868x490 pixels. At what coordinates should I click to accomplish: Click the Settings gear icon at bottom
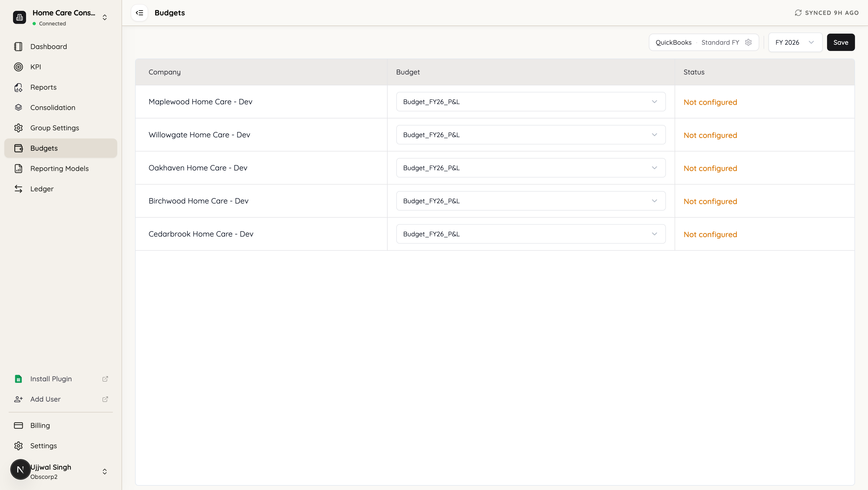pyautogui.click(x=18, y=446)
